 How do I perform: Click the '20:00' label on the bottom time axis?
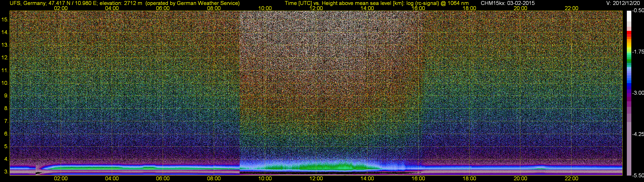coord(521,179)
